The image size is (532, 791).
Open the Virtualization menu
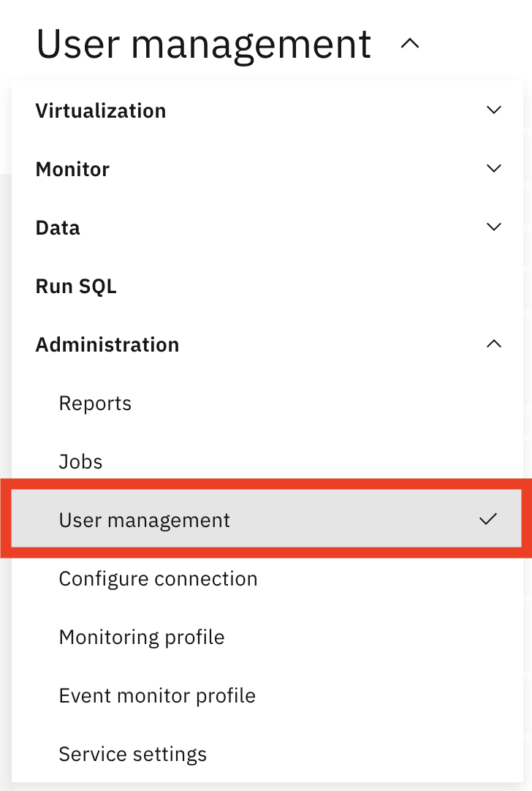coord(100,110)
